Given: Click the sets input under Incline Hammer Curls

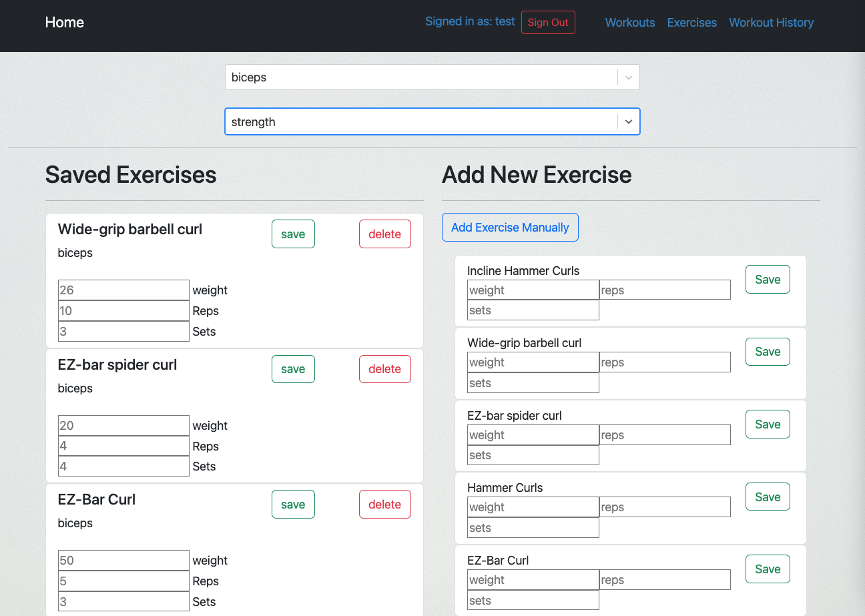Looking at the screenshot, I should [x=532, y=310].
